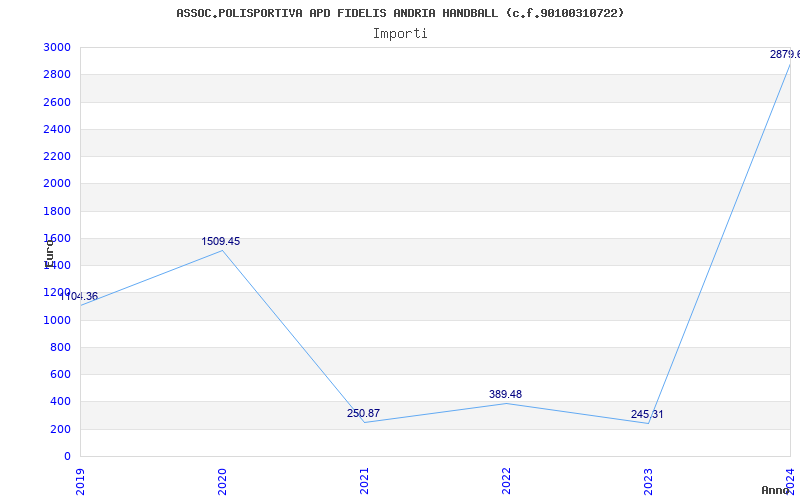Click the 2400 y-axis tick label
Screen dimensions: 800x500
(57, 129)
